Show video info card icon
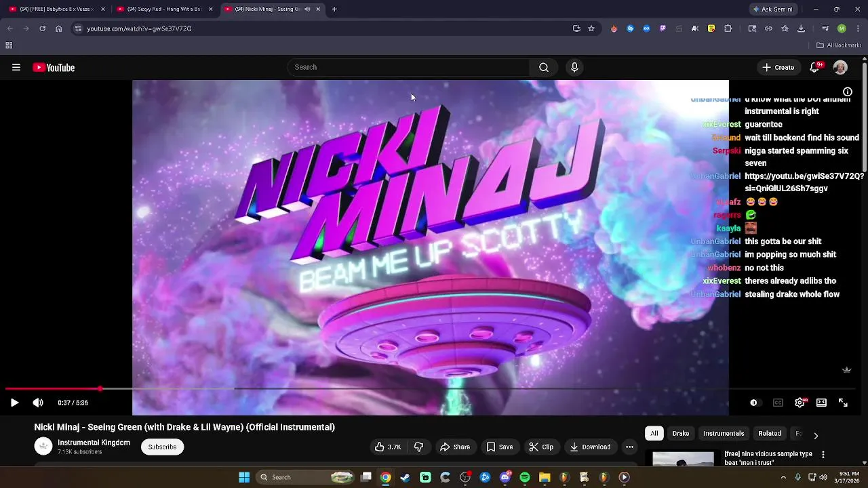 pyautogui.click(x=848, y=92)
